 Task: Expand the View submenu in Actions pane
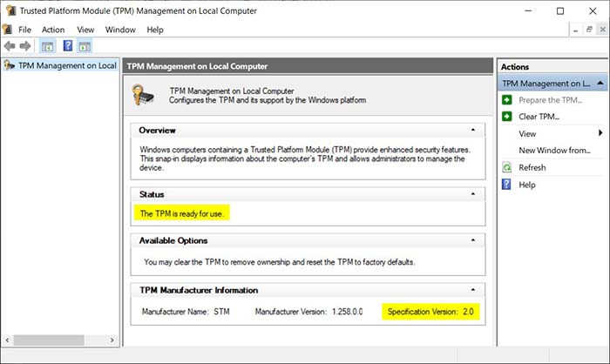click(600, 133)
